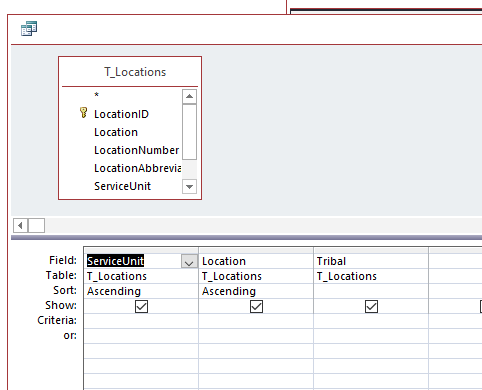Select Tribal column via its column selector bar

click(x=371, y=250)
